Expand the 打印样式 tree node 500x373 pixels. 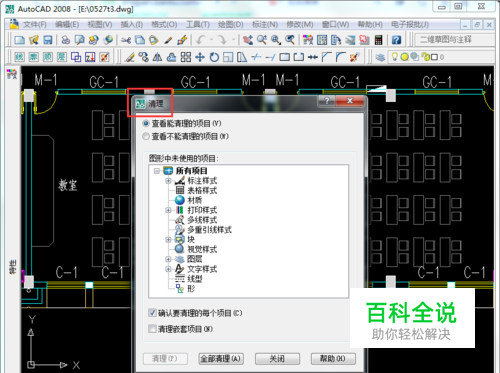[x=168, y=210]
